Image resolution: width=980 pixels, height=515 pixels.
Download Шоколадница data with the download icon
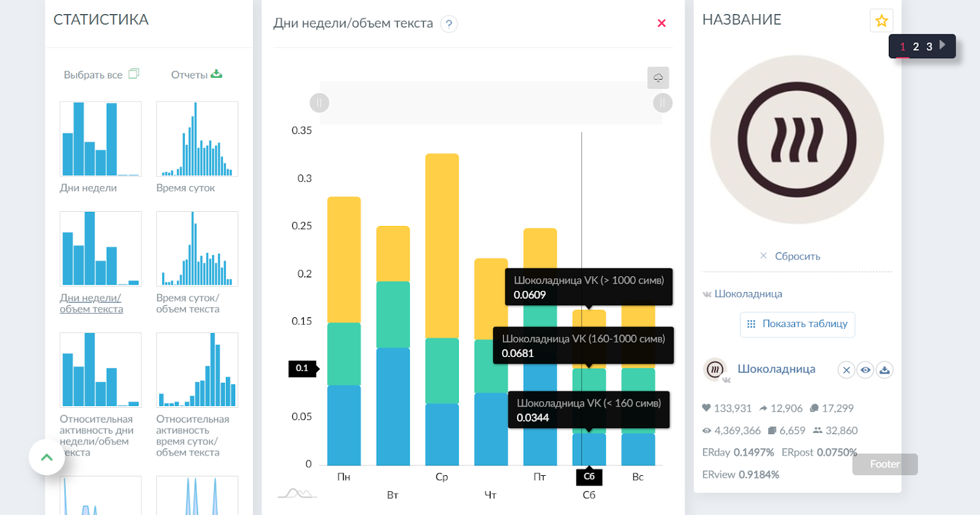884,370
